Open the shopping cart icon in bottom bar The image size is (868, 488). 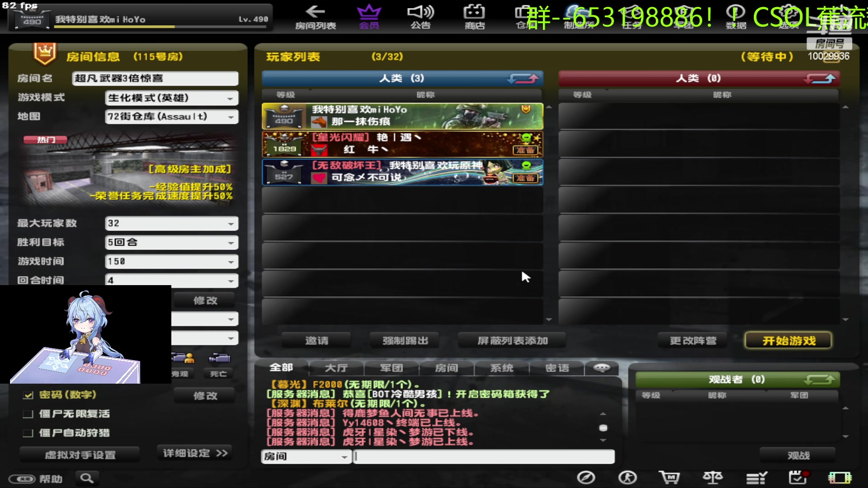(x=669, y=478)
